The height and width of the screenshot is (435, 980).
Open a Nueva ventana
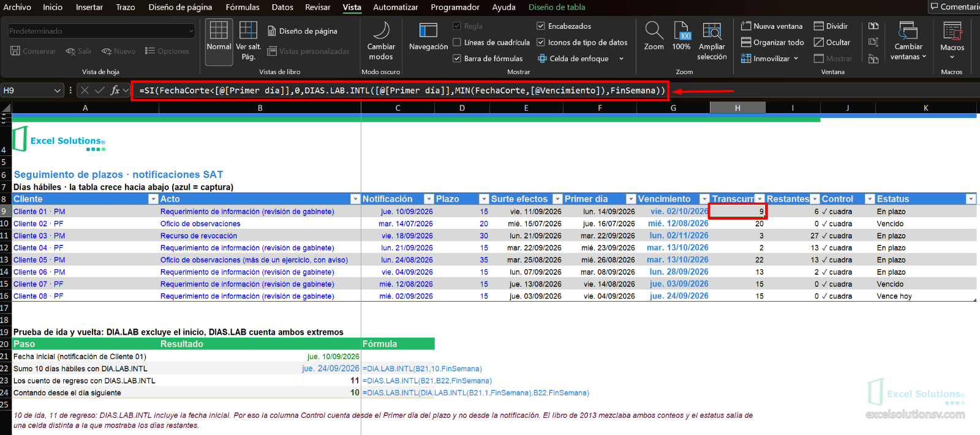point(772,26)
